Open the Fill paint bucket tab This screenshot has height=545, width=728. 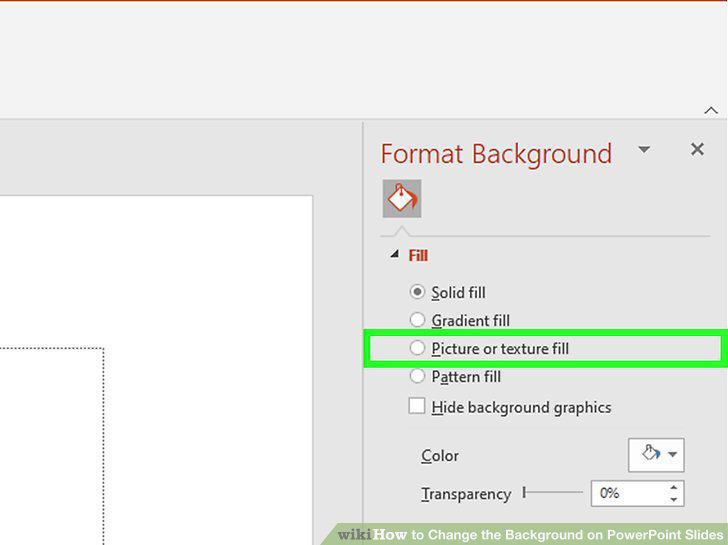point(402,199)
